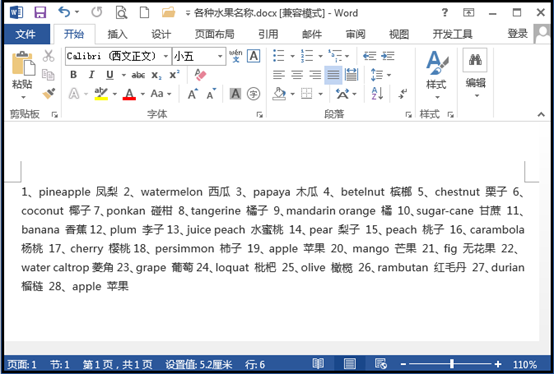Viewport: 554px width, 374px height.
Task: Switch to the 页面布局 tab
Action: click(215, 34)
